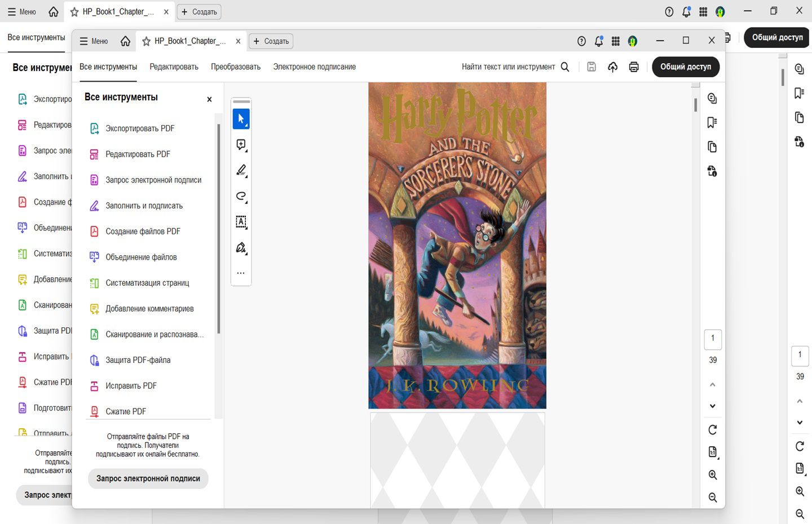This screenshot has width=812, height=524.
Task: Open page display options in front window
Action: pyautogui.click(x=713, y=452)
